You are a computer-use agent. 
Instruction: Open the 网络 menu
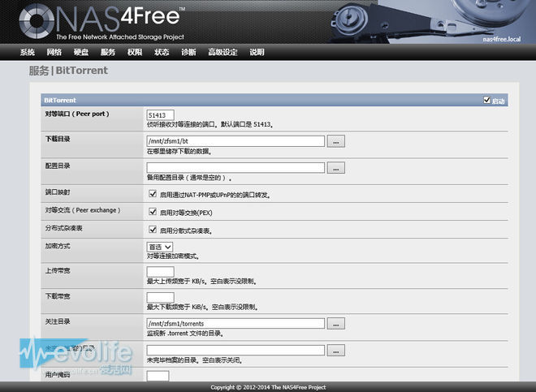click(54, 52)
